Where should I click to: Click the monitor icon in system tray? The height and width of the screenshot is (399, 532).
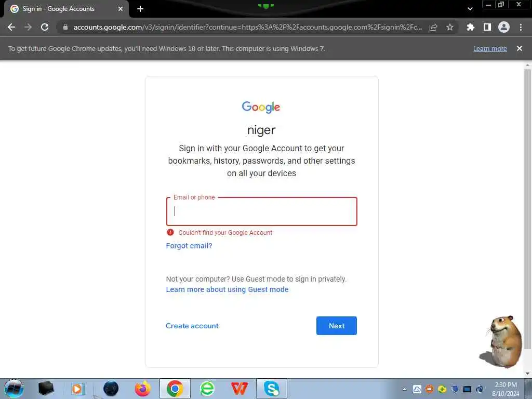tap(467, 389)
